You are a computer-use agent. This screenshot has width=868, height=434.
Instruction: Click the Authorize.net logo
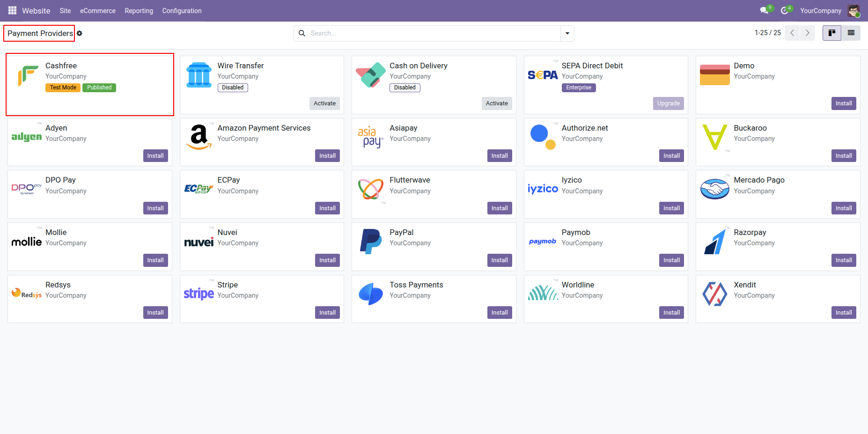pyautogui.click(x=543, y=137)
